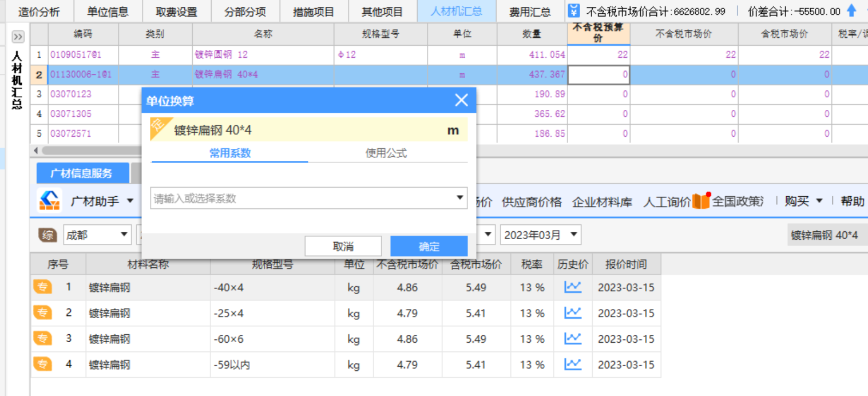The image size is (868, 396).
Task: Click the 专 badge in material row 3
Action: (42, 339)
